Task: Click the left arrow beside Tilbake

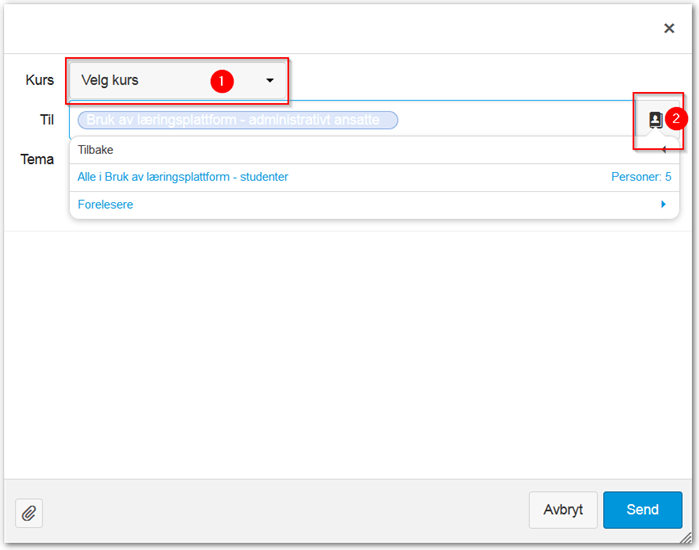Action: [663, 150]
